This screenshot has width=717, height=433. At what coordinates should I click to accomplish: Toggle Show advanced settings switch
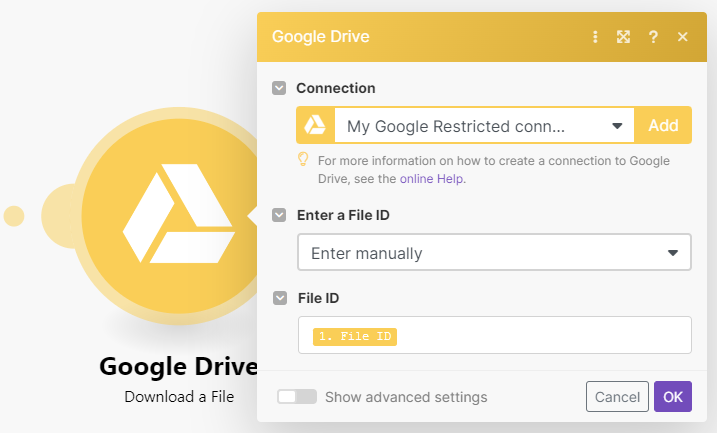[297, 397]
